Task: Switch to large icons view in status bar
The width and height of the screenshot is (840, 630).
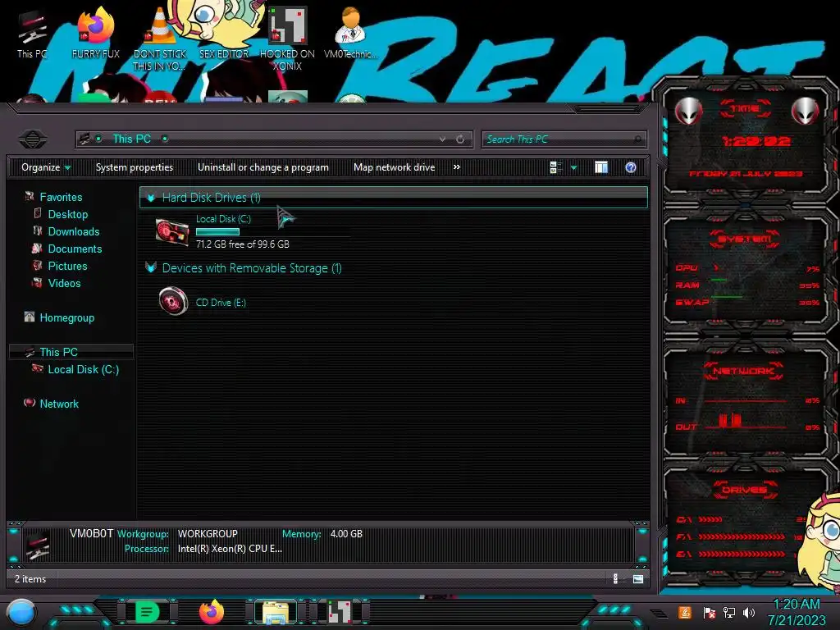Action: 638,578
